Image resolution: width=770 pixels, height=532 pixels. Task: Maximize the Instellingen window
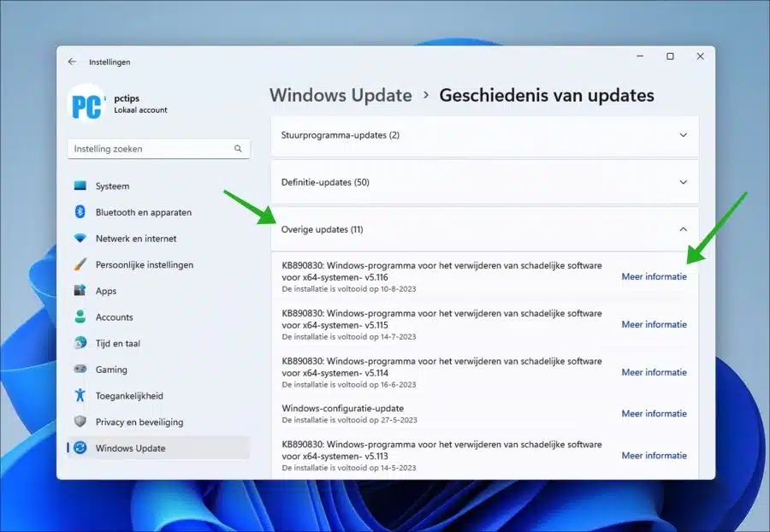670,56
